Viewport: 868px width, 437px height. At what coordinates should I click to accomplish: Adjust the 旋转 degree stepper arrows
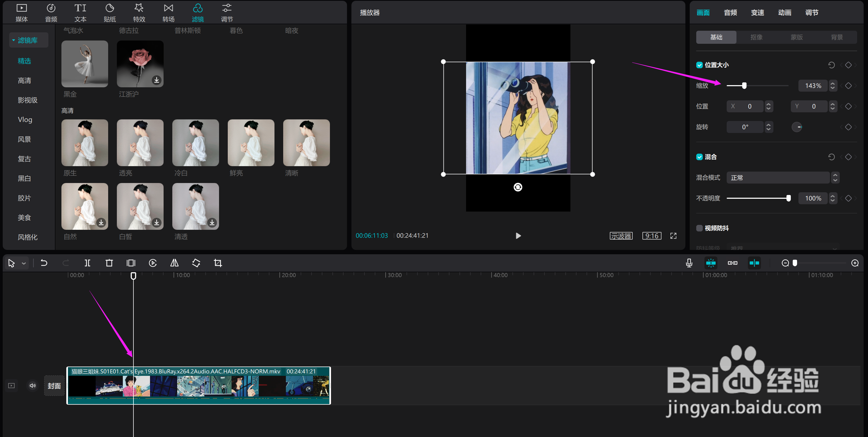(x=768, y=127)
